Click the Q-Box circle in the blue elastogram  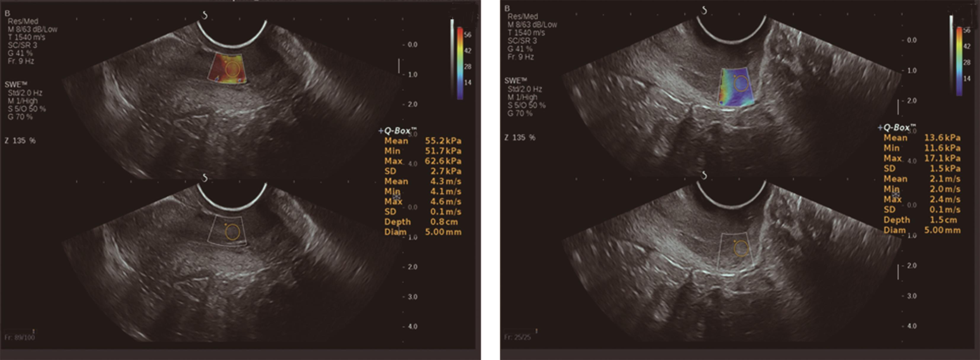click(x=741, y=84)
